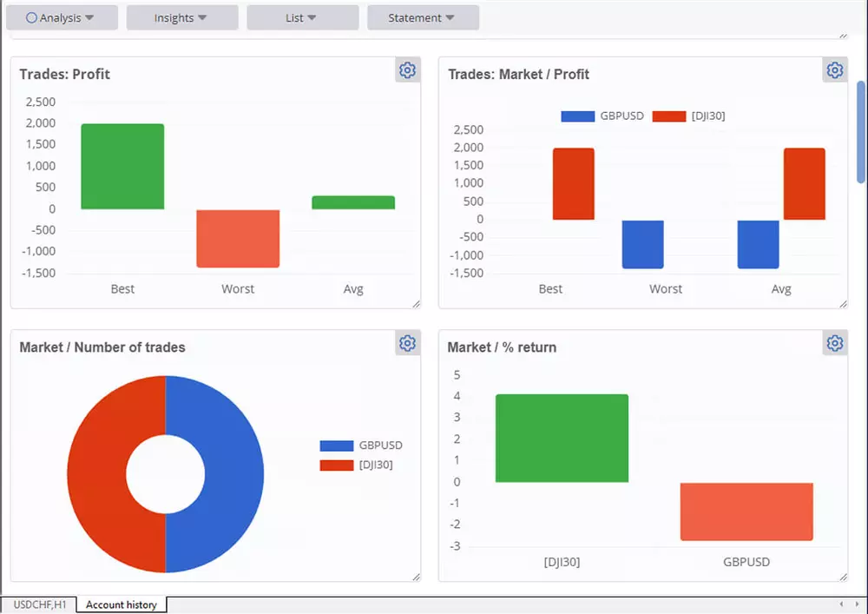This screenshot has height=614, width=868.
Task: Click the green Best bar in Trades: Profit
Action: (x=122, y=165)
